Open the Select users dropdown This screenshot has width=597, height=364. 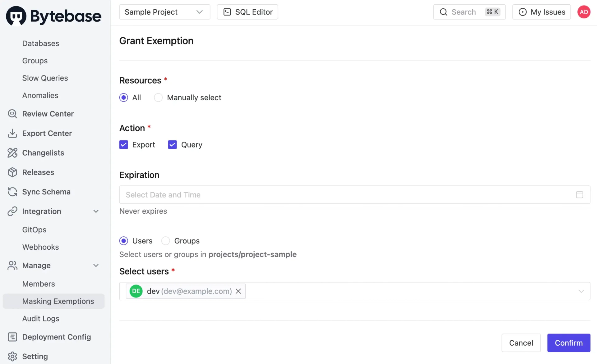point(581,291)
